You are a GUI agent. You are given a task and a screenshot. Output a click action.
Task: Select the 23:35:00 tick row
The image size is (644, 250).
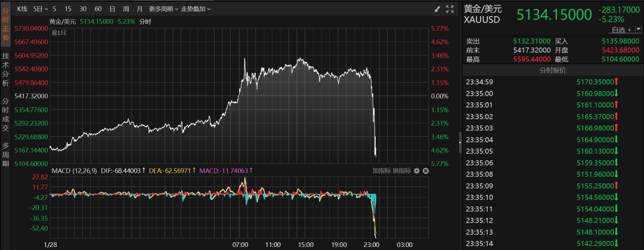click(553, 93)
